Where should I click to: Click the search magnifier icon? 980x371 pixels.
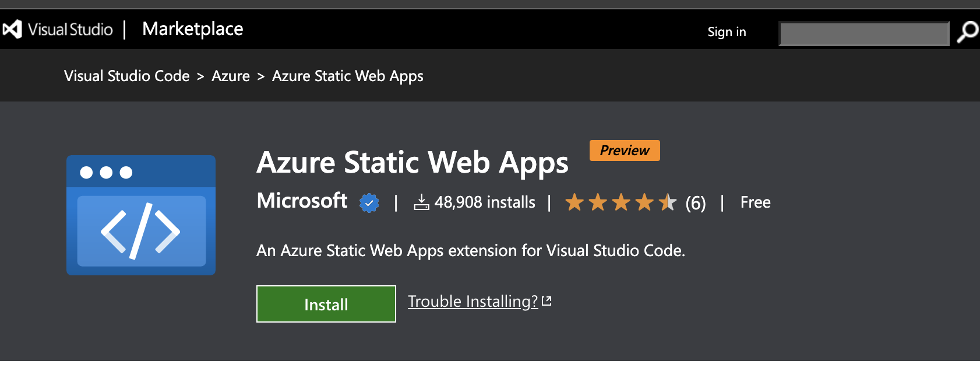click(967, 32)
